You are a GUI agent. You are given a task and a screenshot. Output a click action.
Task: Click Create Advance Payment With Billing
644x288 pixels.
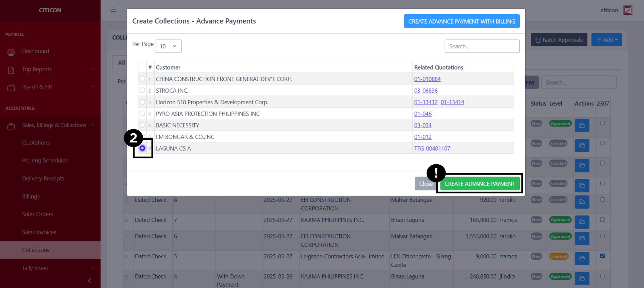click(x=461, y=21)
